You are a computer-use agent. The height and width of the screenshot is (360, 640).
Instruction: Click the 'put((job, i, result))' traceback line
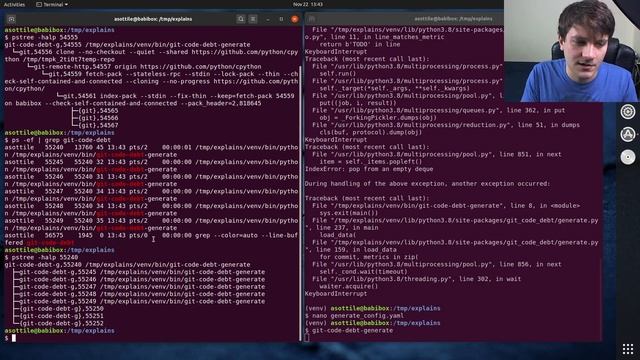click(x=358, y=103)
